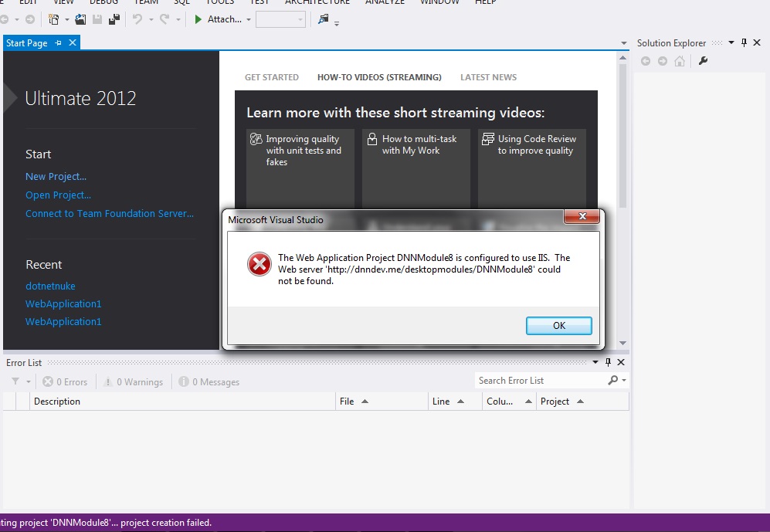Viewport: 770px width, 532px height.
Task: Click the Redo toolbar icon
Action: tap(165, 19)
